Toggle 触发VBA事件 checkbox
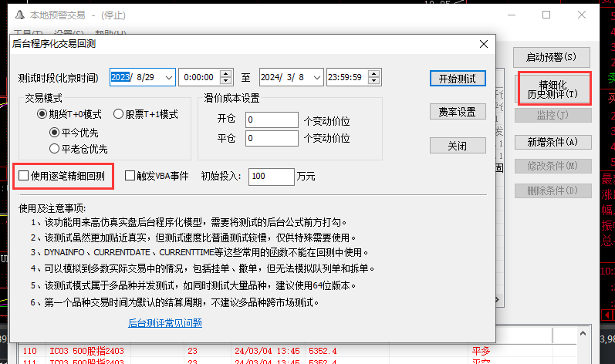Screen dimensions: 615x364 coord(130,176)
